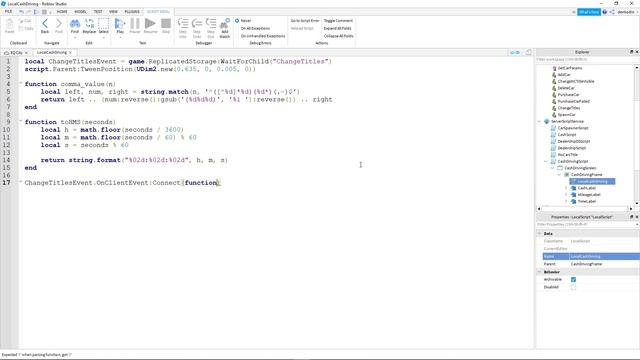Open the Select dropdown arrow
This screenshot has height=360, width=640.
(104, 37)
